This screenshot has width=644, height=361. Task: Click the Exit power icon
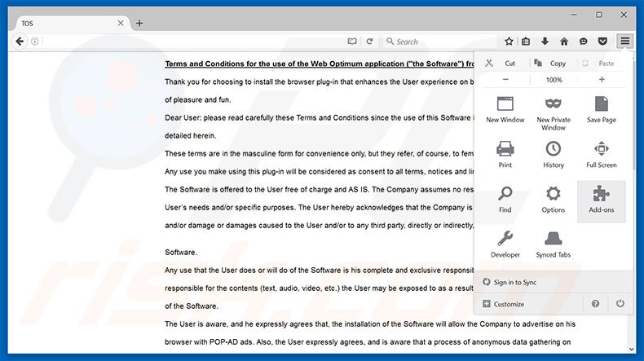(620, 303)
